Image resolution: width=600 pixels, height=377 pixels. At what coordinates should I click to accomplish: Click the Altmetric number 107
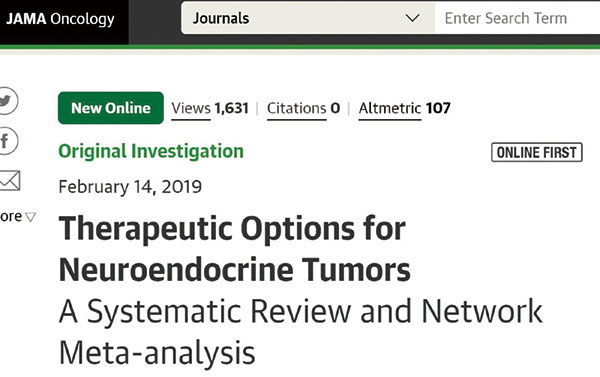pyautogui.click(x=438, y=108)
